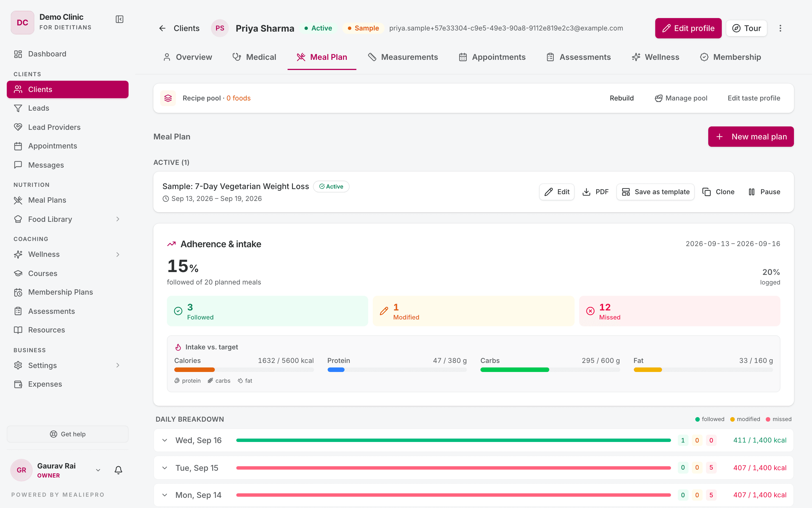Collapse the sidebar panel icon
The image size is (812, 508).
(x=120, y=19)
